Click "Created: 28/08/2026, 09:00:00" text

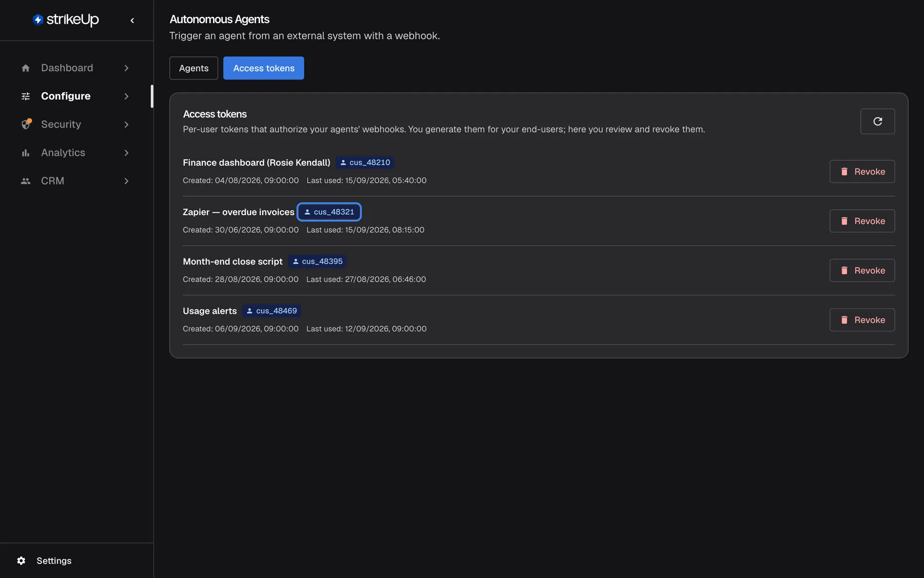click(240, 279)
